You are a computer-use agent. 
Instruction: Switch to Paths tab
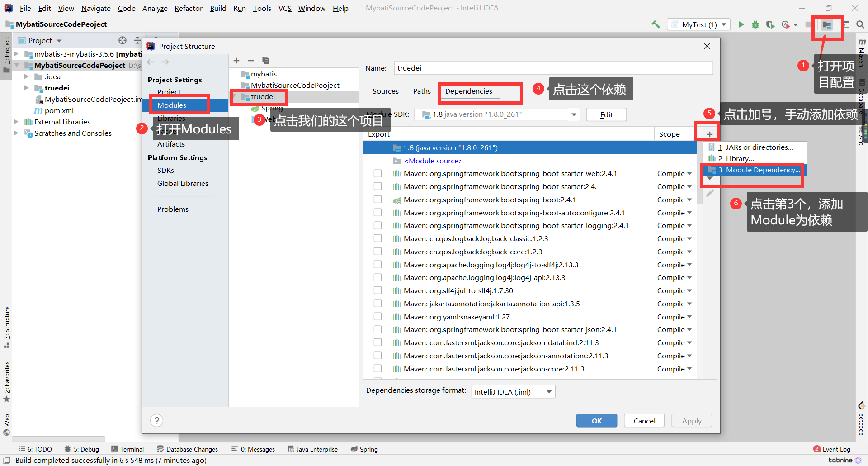point(422,91)
